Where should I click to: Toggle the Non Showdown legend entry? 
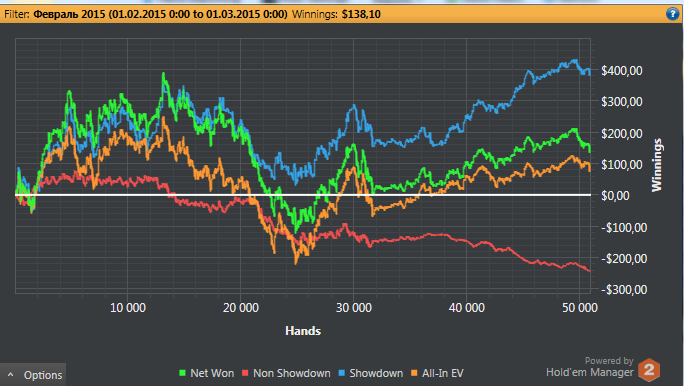(286, 373)
